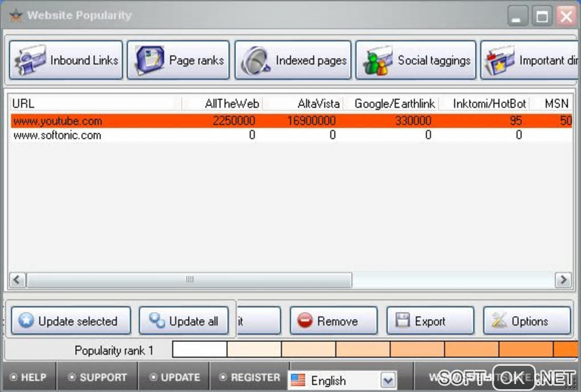Click the Social taggings people icon
Image resolution: width=581 pixels, height=392 pixels.
pyautogui.click(x=378, y=61)
